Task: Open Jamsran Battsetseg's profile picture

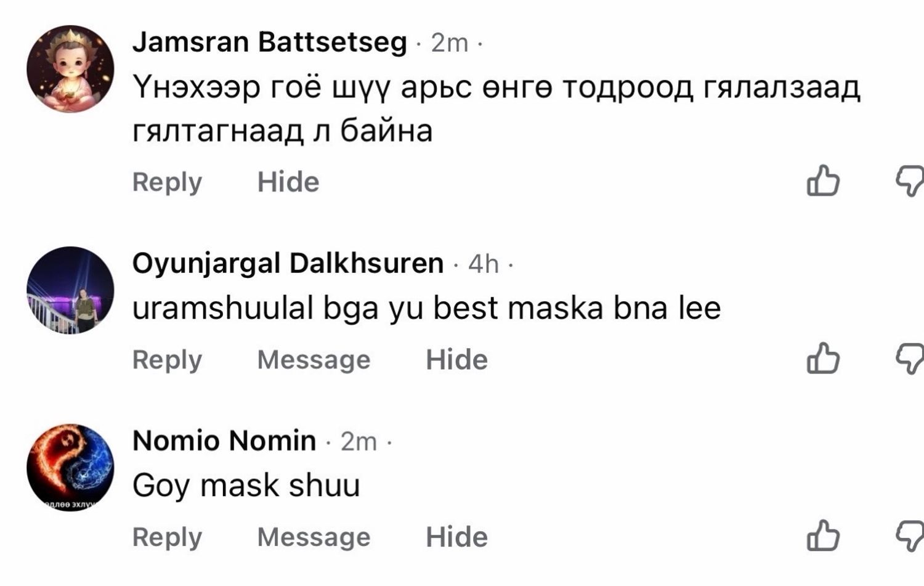Action: 70,69
